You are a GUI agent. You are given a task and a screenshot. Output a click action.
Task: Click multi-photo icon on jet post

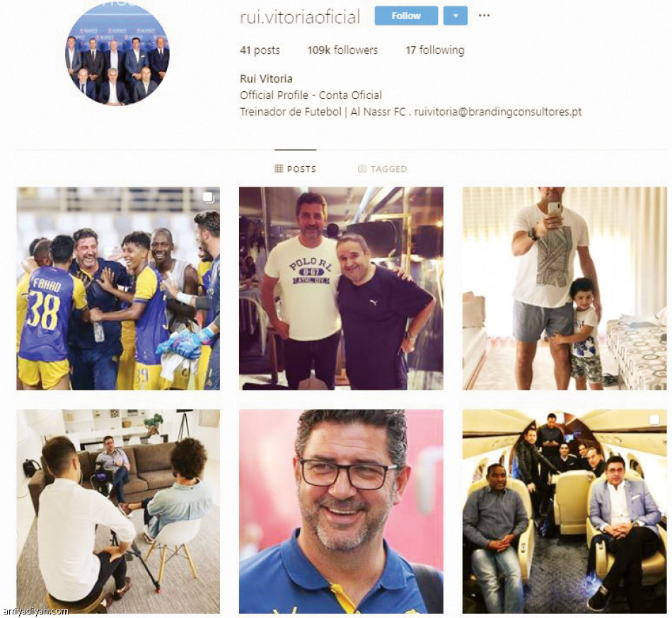pos(654,420)
